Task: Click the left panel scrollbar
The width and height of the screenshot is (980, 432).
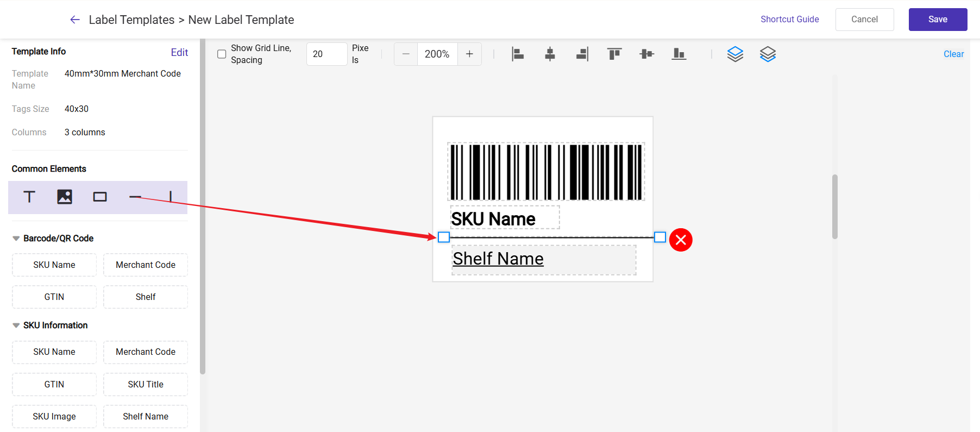Action: [203, 206]
